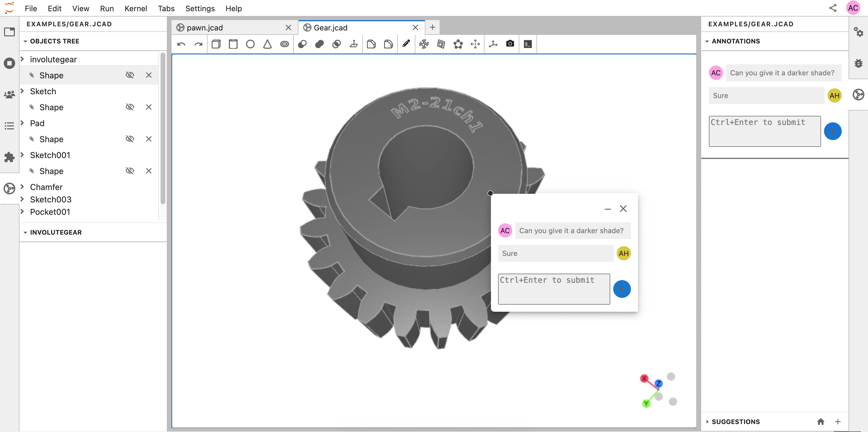Minimize the floating annotation popup
Image resolution: width=868 pixels, height=432 pixels.
[x=608, y=209]
